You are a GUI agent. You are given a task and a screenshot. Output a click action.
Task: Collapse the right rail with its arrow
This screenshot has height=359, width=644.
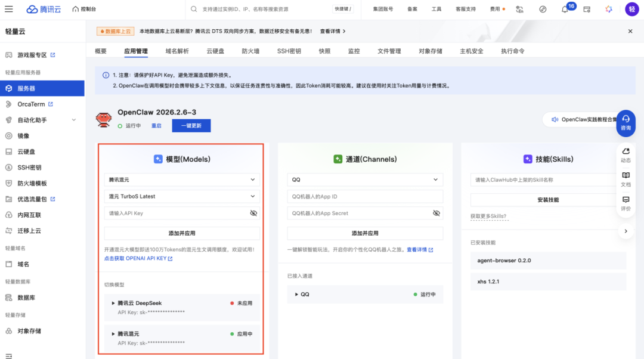pyautogui.click(x=626, y=231)
